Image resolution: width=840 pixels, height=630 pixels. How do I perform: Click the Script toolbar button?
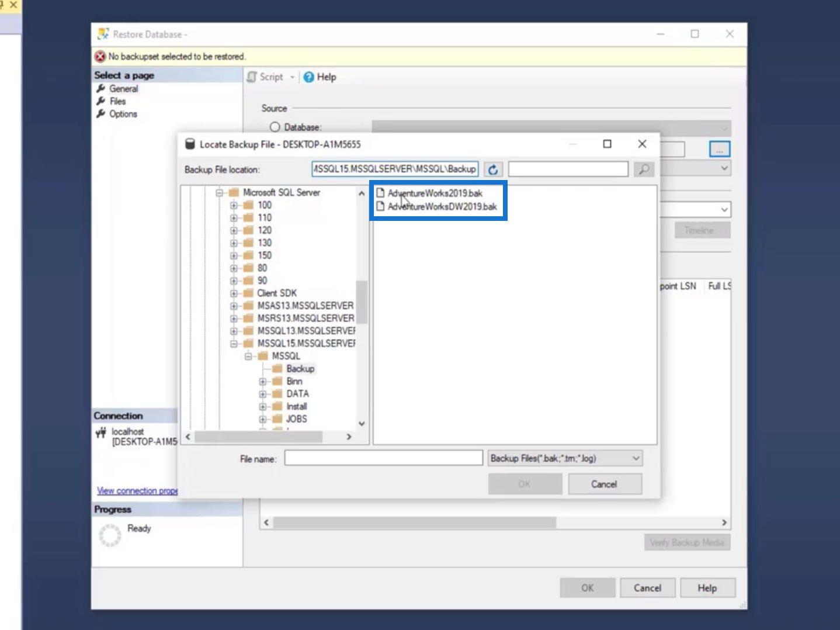tap(265, 77)
